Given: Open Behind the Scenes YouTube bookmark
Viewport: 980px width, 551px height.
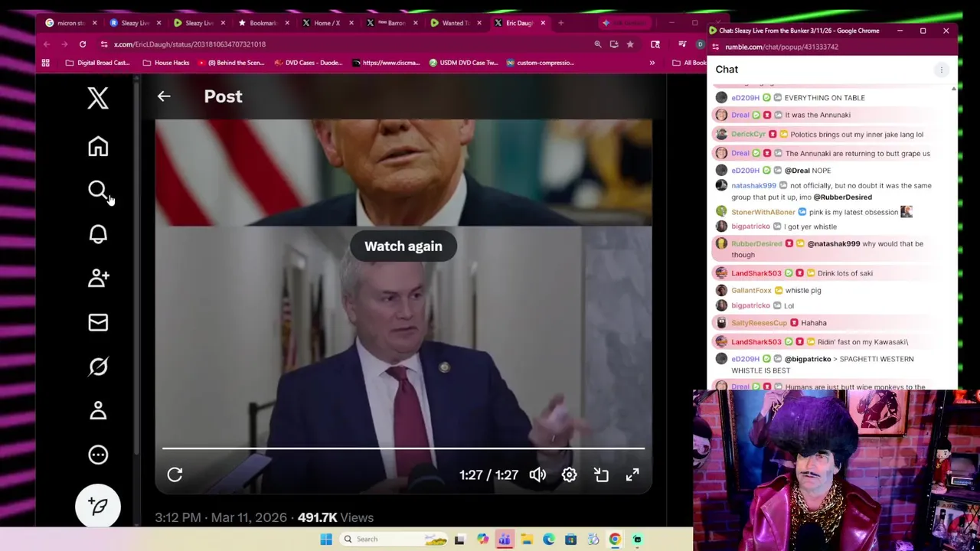Looking at the screenshot, I should tap(230, 63).
